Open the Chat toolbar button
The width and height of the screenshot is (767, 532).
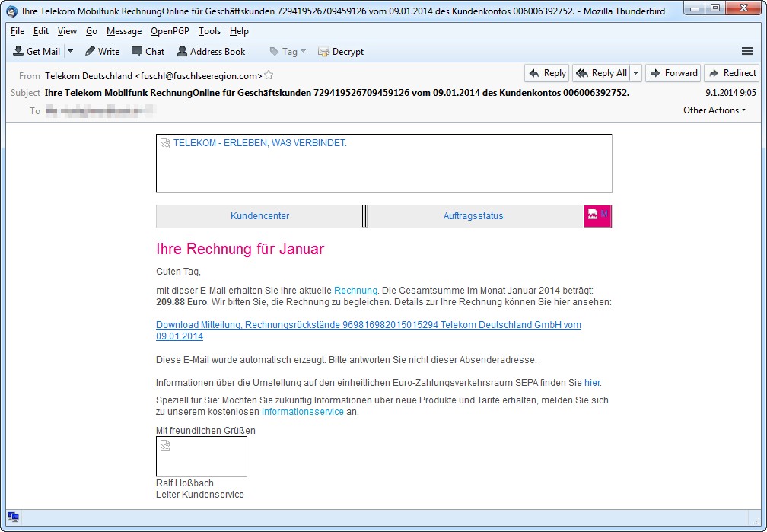pyautogui.click(x=148, y=52)
